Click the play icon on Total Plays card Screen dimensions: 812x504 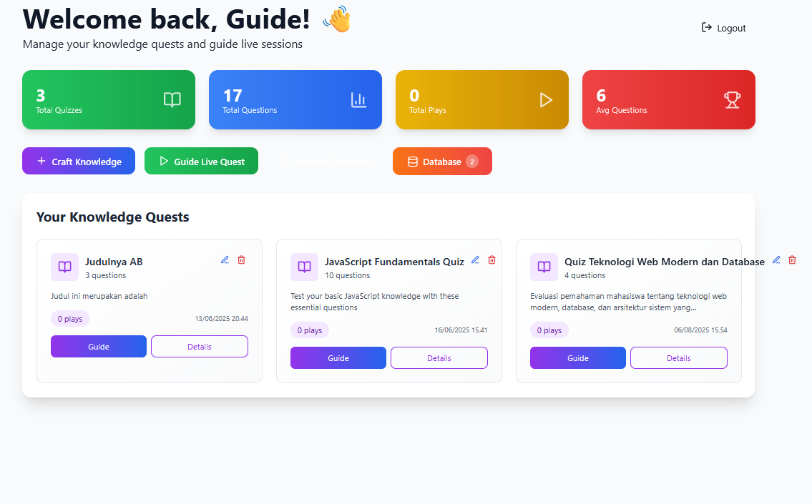click(x=546, y=100)
